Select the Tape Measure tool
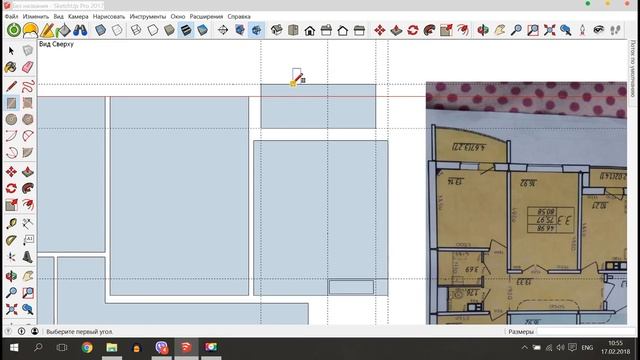 click(11, 224)
